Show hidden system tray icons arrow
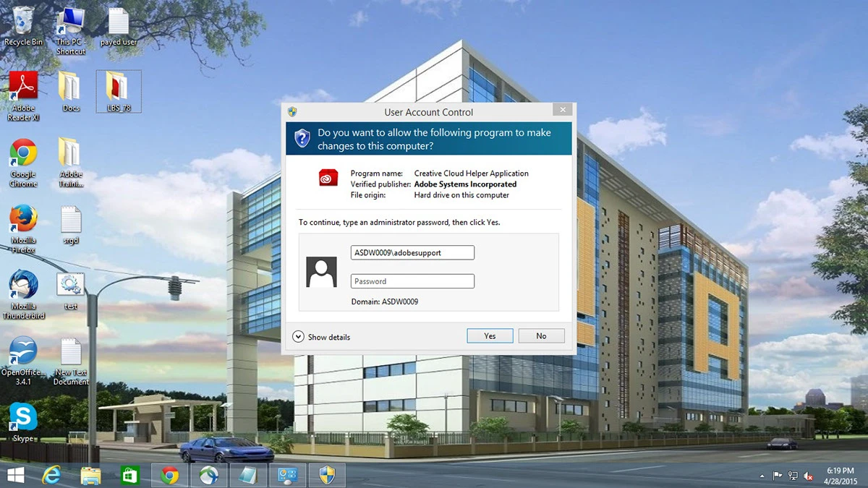The height and width of the screenshot is (488, 868). tap(762, 476)
